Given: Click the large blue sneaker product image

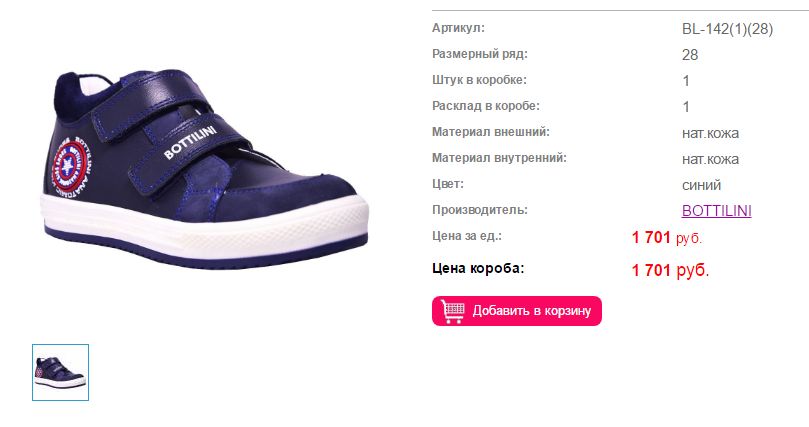Looking at the screenshot, I should (205, 168).
